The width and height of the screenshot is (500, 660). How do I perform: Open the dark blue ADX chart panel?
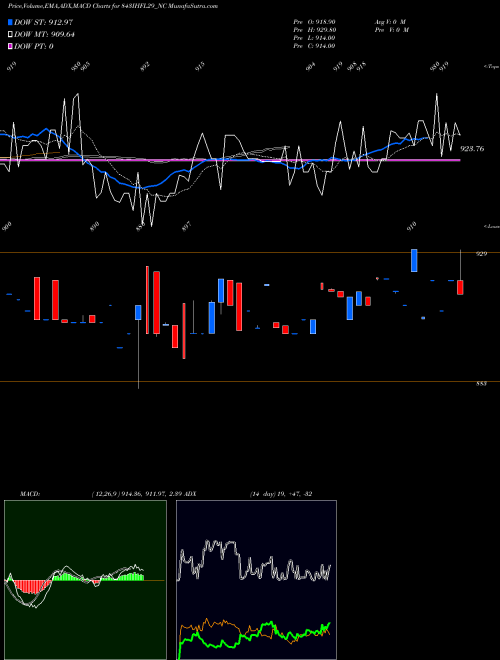256,580
